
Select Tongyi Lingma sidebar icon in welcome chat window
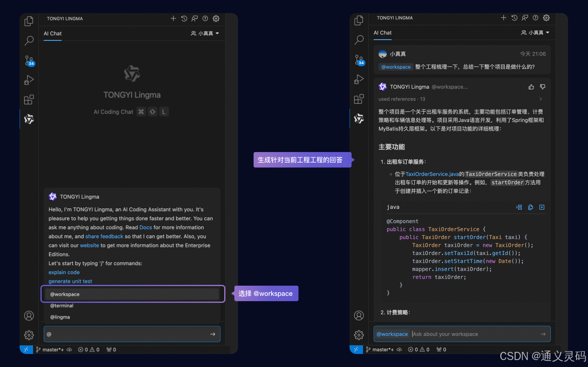point(29,119)
